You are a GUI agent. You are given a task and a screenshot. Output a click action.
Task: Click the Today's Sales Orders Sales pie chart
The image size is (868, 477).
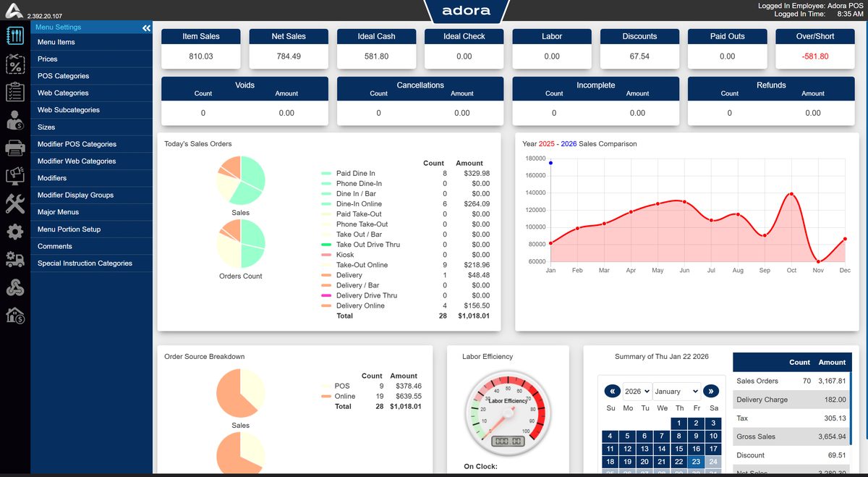(x=241, y=181)
